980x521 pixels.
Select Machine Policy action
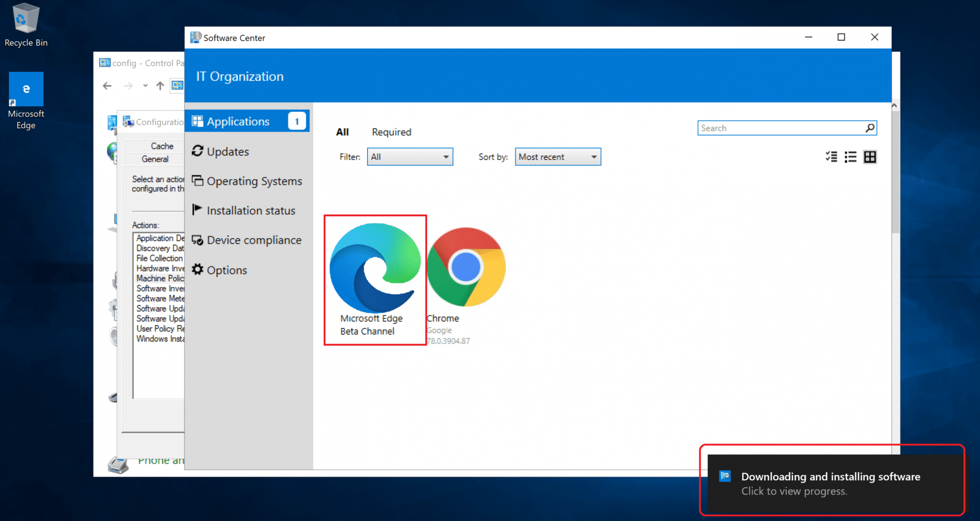coord(160,278)
